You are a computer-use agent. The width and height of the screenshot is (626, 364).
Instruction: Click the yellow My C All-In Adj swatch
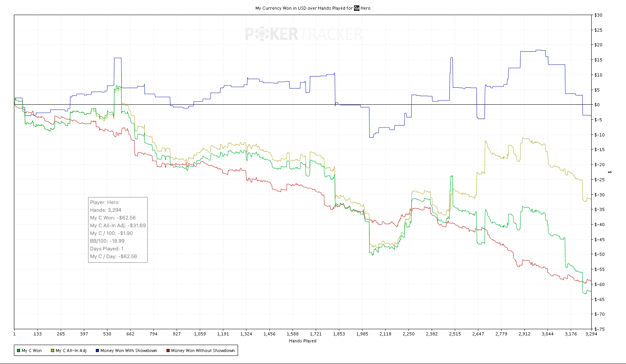point(53,350)
